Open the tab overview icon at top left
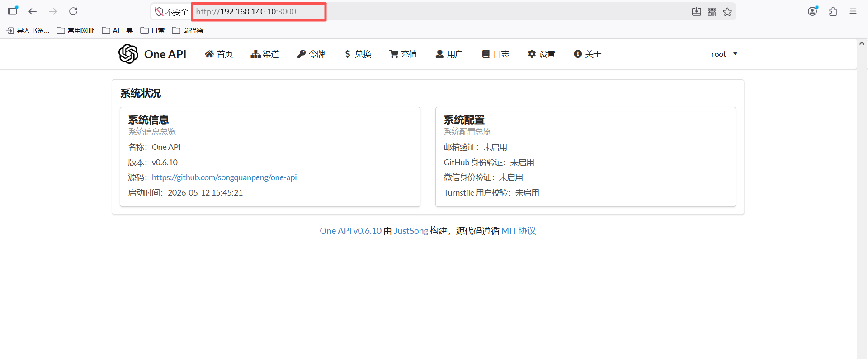 tap(13, 10)
